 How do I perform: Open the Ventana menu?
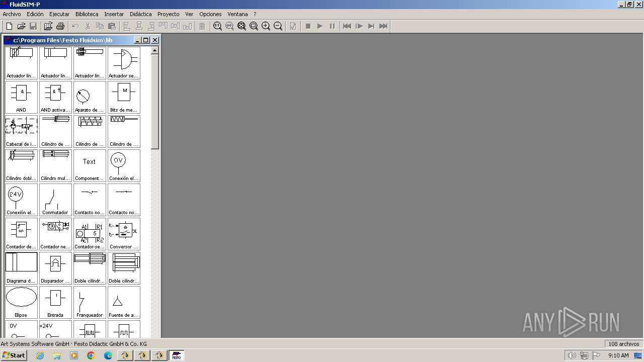[x=237, y=14]
